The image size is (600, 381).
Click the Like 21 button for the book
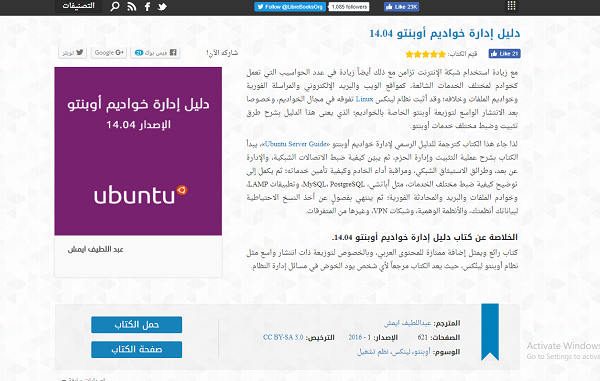[x=504, y=54]
